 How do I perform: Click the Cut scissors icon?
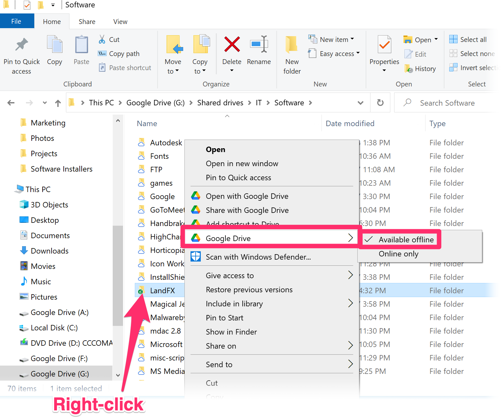102,39
